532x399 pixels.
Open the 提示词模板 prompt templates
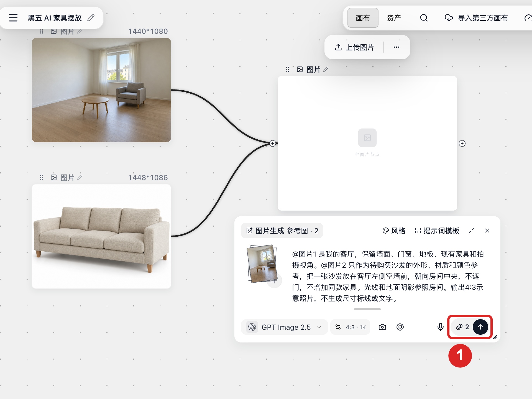click(437, 231)
